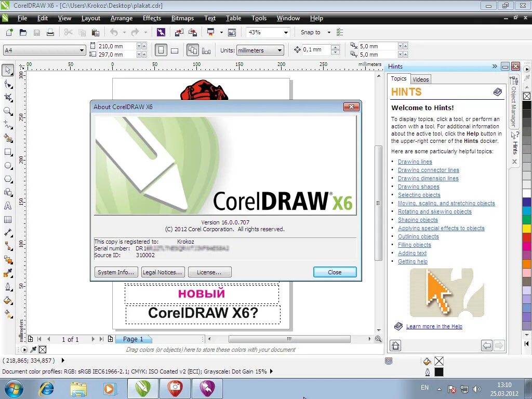Image resolution: width=532 pixels, height=399 pixels.
Task: Expand the document color profiles arrow
Action: point(271,371)
